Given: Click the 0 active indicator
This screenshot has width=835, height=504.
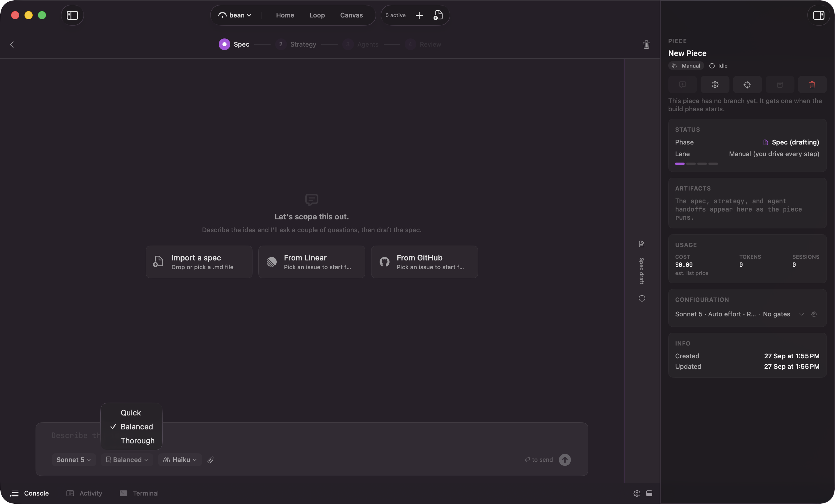Looking at the screenshot, I should 395,15.
